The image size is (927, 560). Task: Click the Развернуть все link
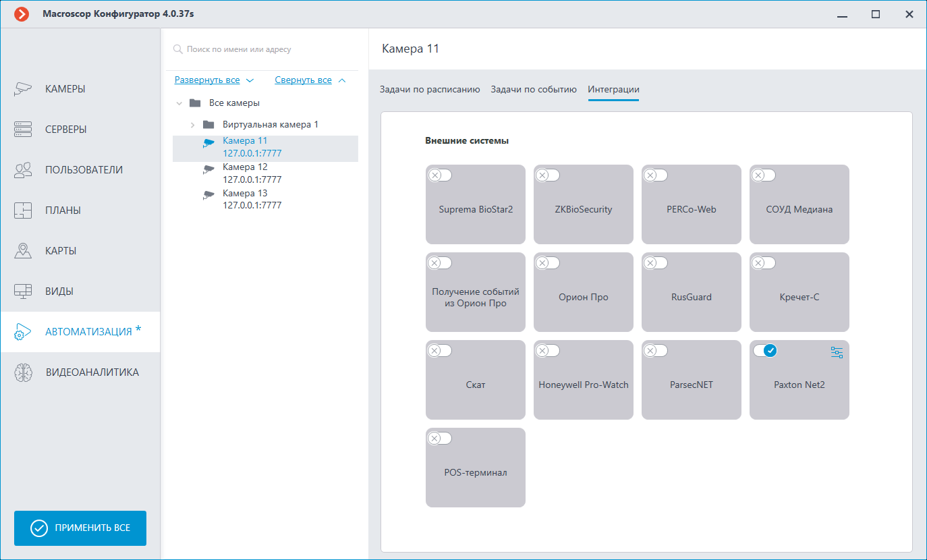(207, 80)
